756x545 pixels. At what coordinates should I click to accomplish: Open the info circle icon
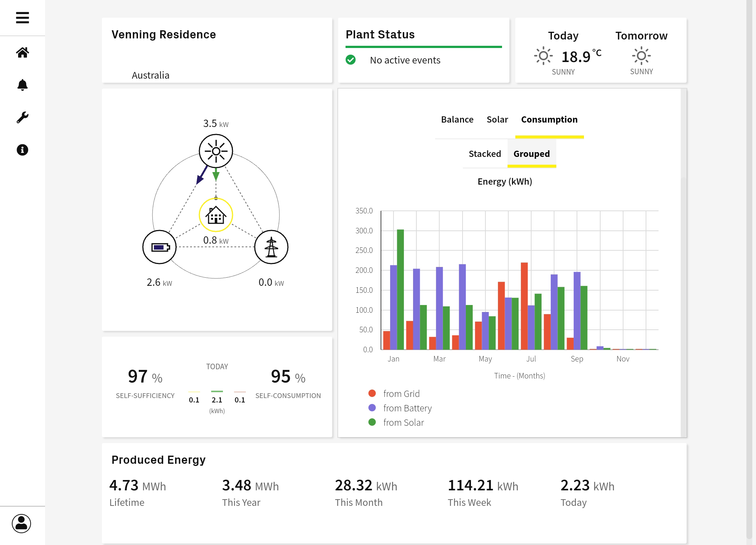click(23, 150)
